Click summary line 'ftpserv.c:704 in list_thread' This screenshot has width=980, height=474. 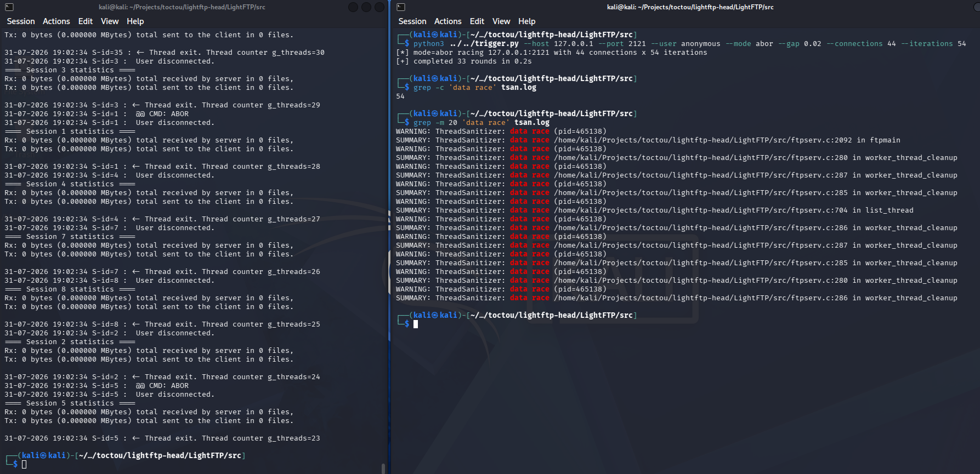pyautogui.click(x=655, y=210)
